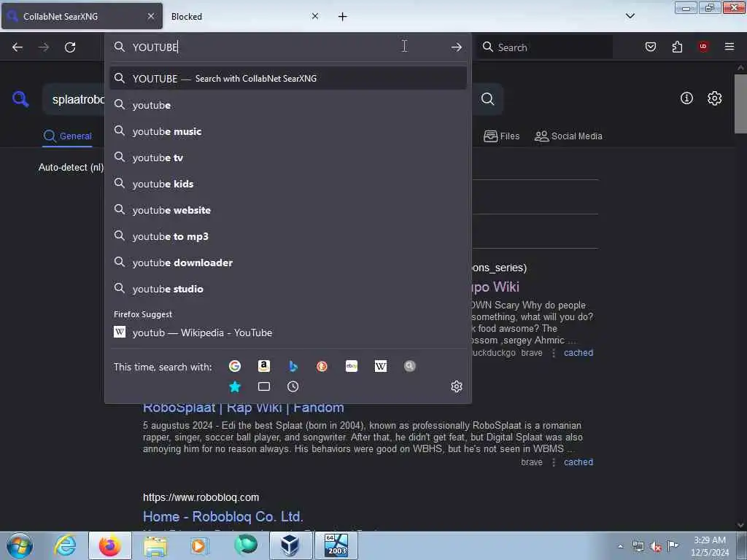Viewport: 747px width, 560px height.
Task: Open the Wikipedia - YouTube Firefox Suggest entry
Action: point(288,332)
